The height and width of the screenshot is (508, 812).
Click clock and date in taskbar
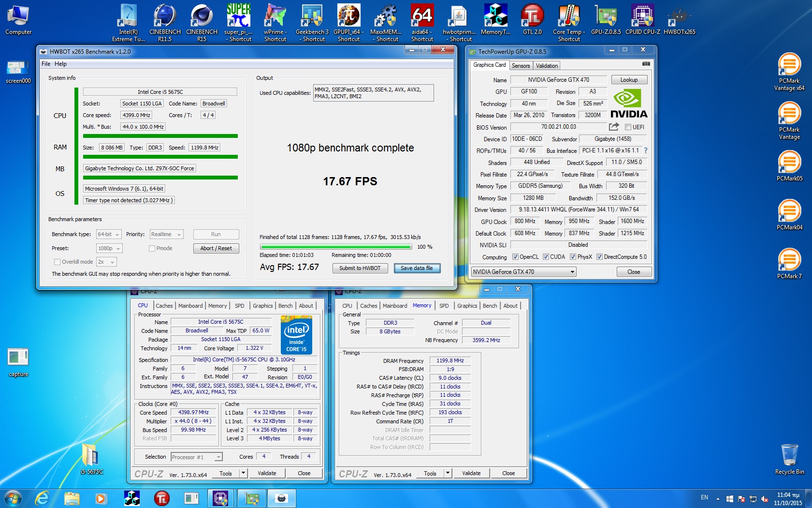pyautogui.click(x=787, y=499)
